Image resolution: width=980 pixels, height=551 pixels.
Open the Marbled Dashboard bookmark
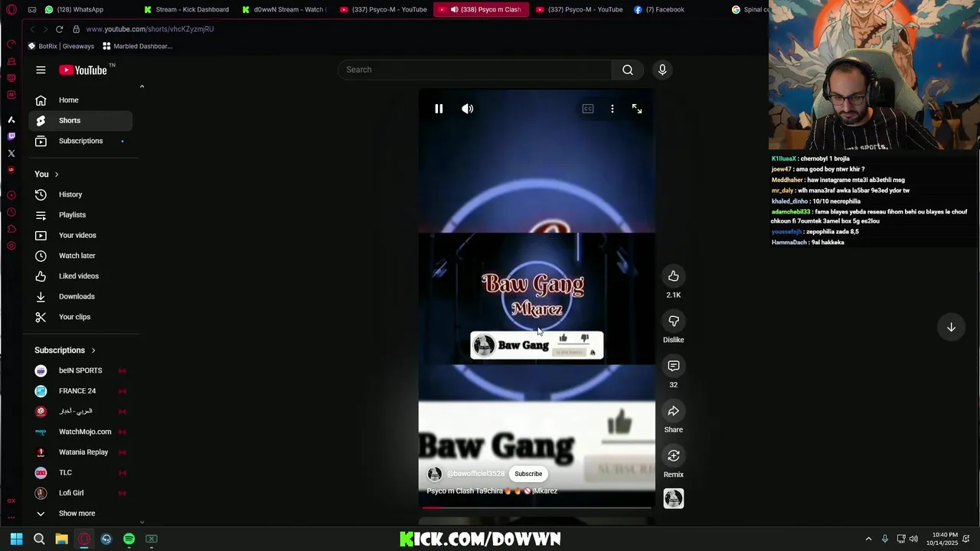point(138,46)
